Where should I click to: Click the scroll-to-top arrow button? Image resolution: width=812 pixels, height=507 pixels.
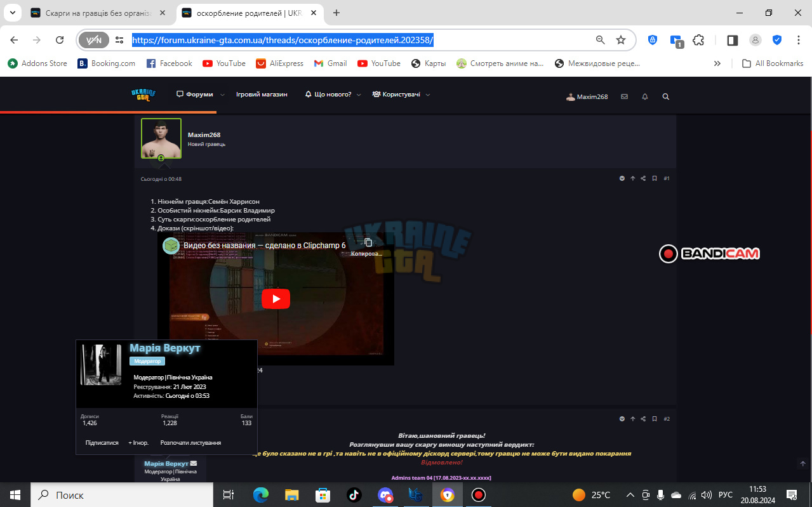tap(802, 464)
